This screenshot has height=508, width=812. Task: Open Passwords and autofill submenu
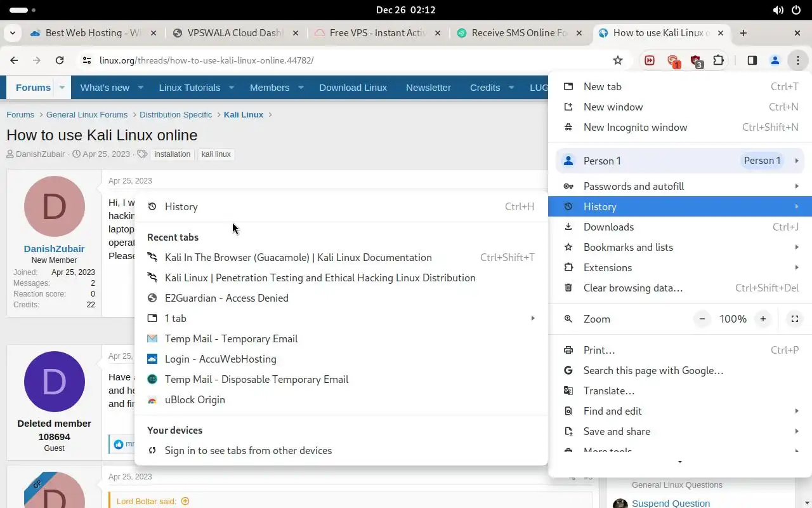[680, 186]
